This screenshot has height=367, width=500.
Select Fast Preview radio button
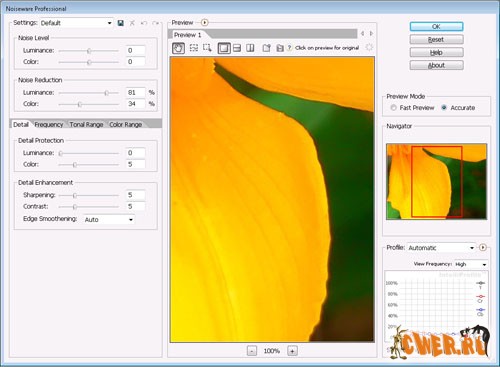click(x=393, y=108)
